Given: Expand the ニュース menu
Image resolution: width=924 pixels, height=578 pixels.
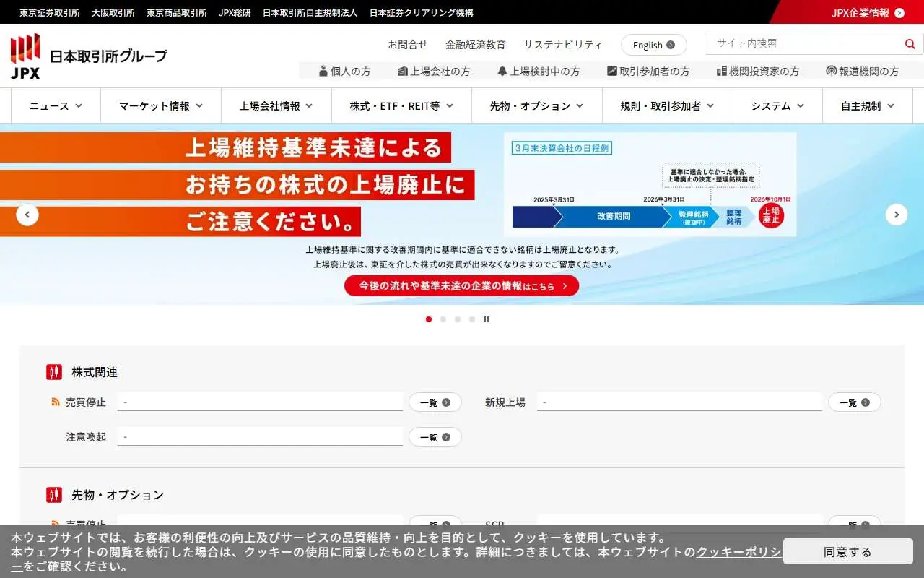Looking at the screenshot, I should [x=56, y=105].
